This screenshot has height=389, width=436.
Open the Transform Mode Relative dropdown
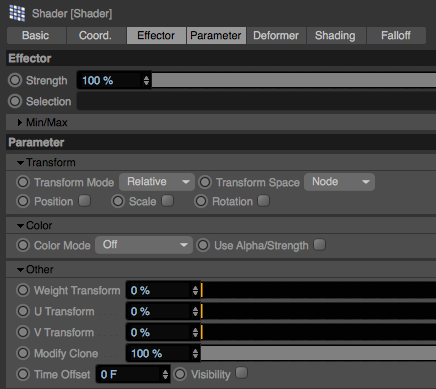(x=157, y=182)
